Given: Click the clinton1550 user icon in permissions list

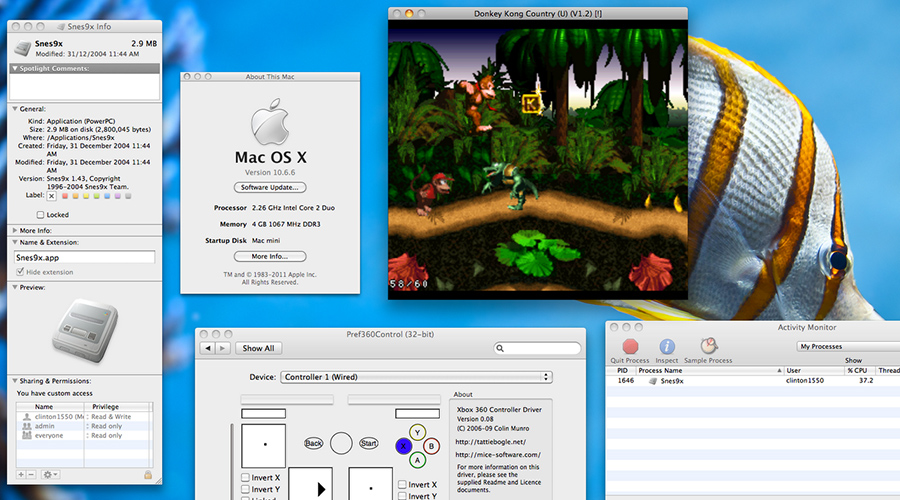Looking at the screenshot, I should point(26,417).
